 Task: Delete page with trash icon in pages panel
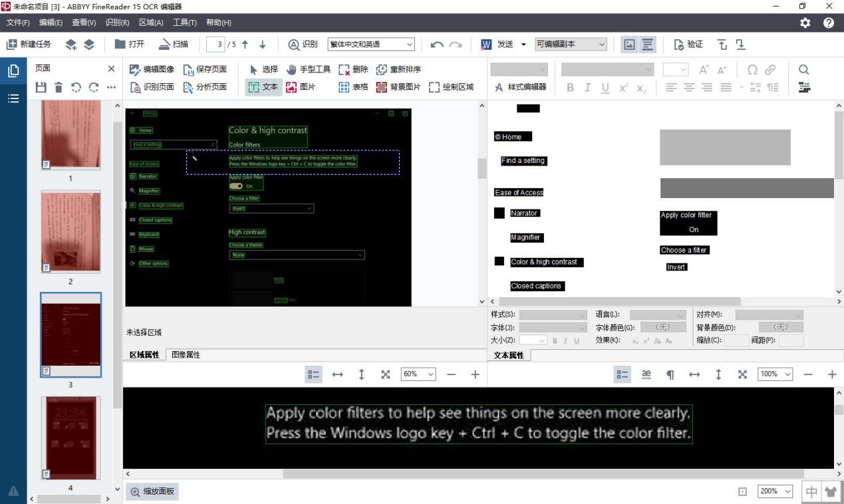click(x=59, y=87)
